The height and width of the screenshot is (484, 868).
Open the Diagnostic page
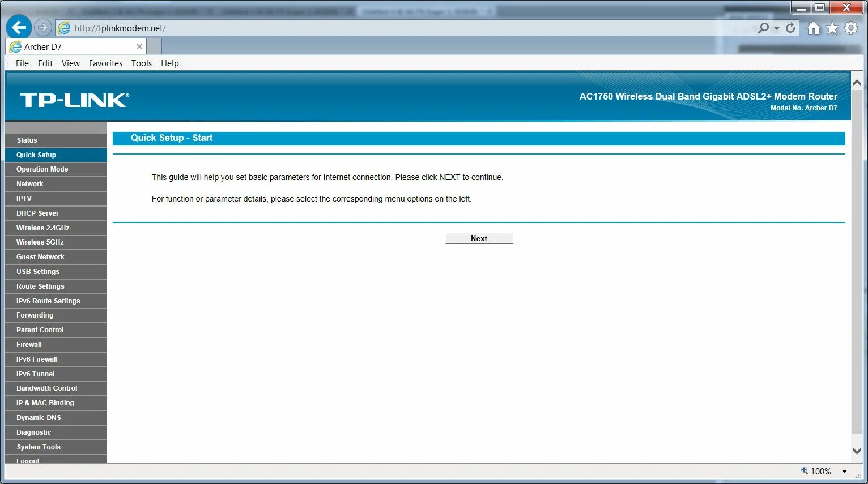pos(56,432)
